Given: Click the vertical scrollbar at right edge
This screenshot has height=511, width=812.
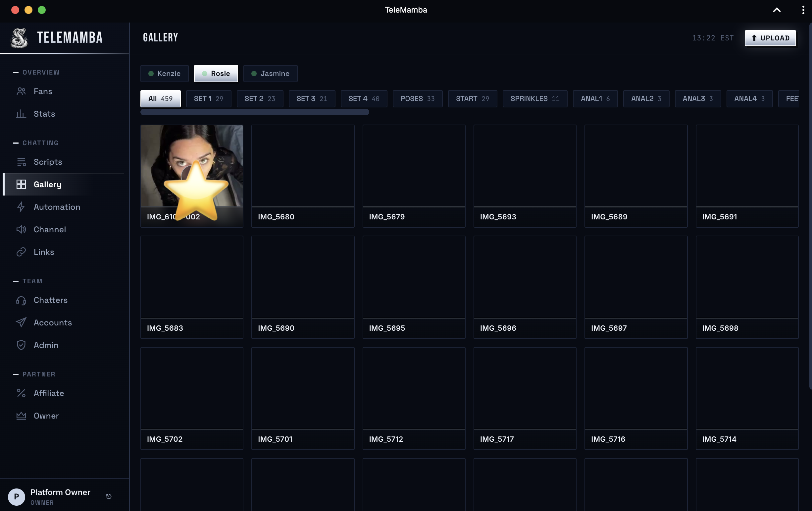Looking at the screenshot, I should [810, 206].
